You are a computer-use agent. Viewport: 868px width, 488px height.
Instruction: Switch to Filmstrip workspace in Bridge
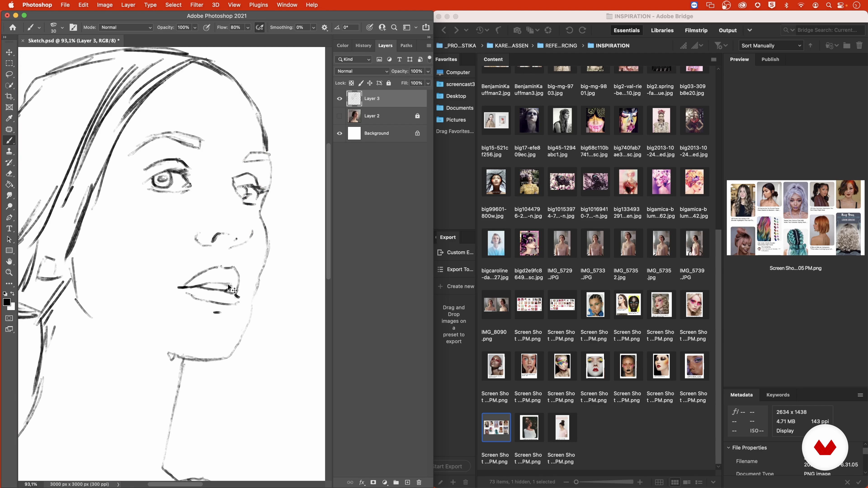(696, 30)
